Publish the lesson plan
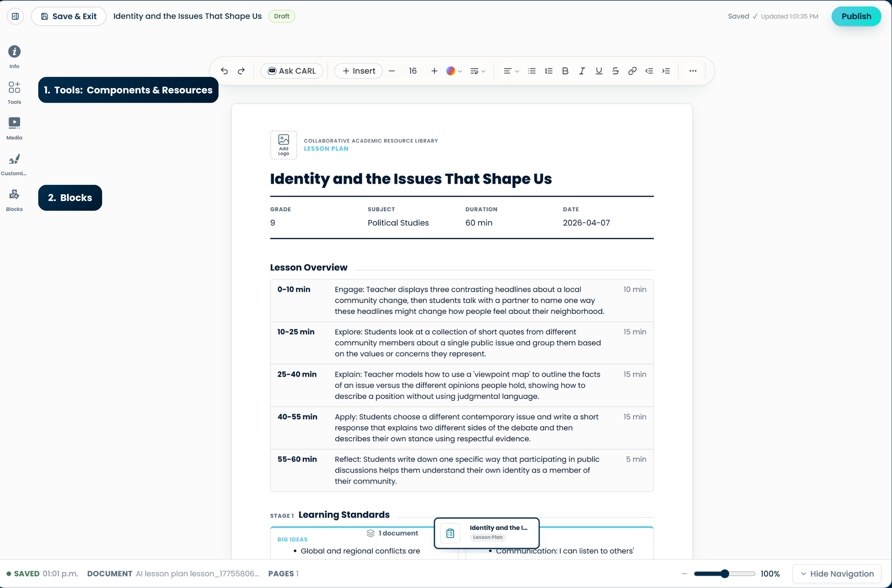This screenshot has height=588, width=892. pyautogui.click(x=856, y=16)
